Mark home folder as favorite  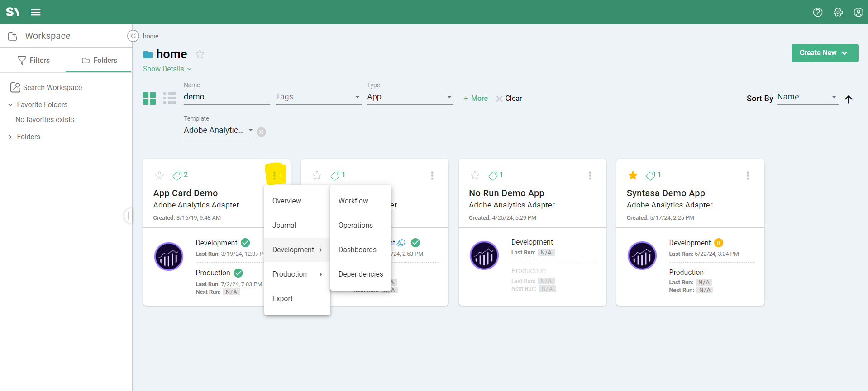tap(200, 54)
